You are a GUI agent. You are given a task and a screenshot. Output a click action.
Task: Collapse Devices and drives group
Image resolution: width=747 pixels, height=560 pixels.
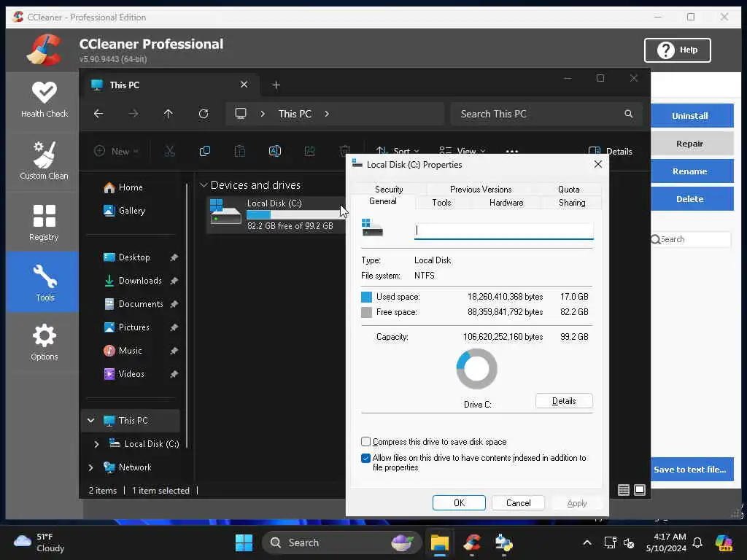point(204,184)
